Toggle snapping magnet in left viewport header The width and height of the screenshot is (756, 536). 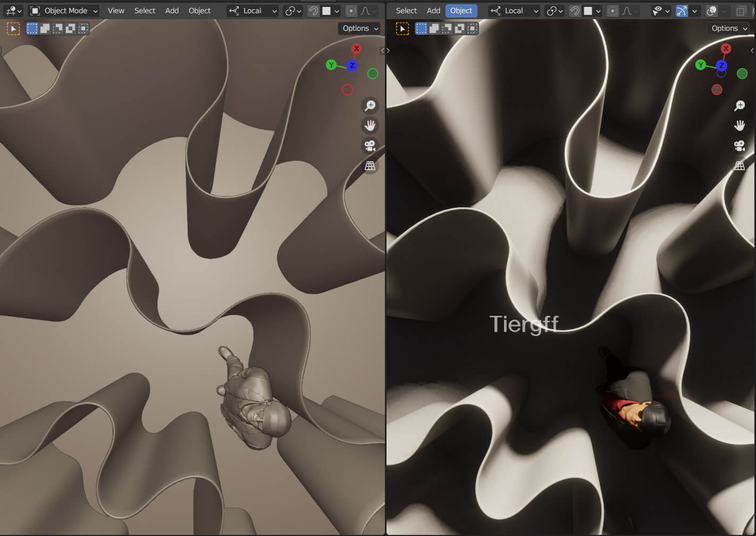tap(314, 11)
